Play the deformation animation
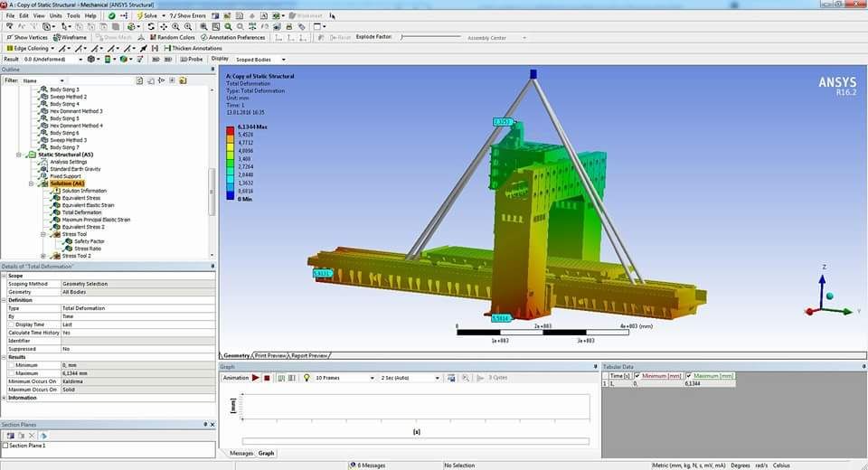The image size is (868, 470). 256,378
